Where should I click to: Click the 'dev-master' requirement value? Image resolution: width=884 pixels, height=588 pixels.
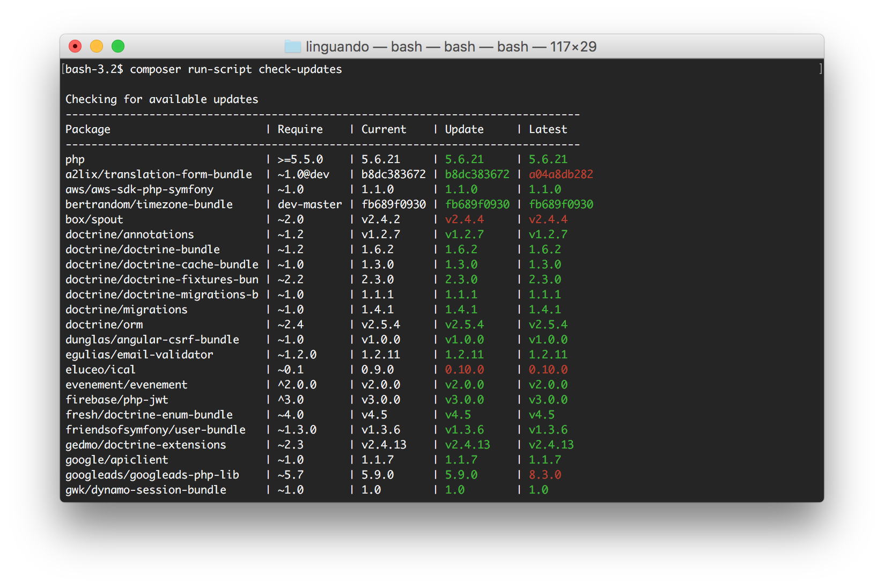(x=310, y=204)
